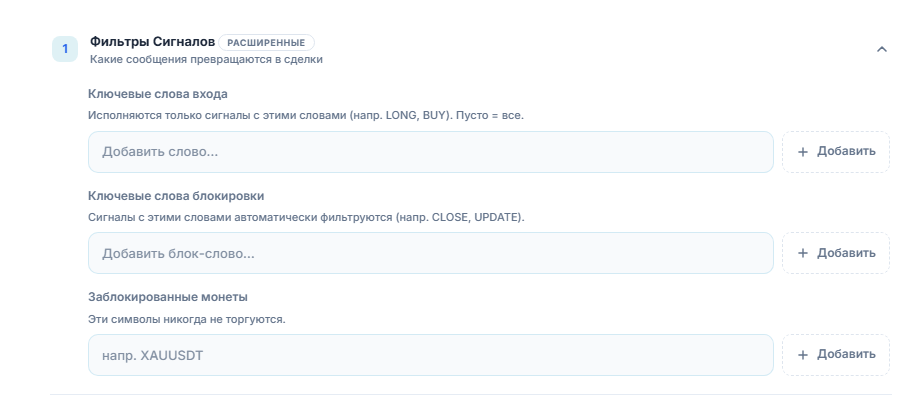
Task: Click the РАСШИРЕННЫЕ badge
Action: point(266,42)
